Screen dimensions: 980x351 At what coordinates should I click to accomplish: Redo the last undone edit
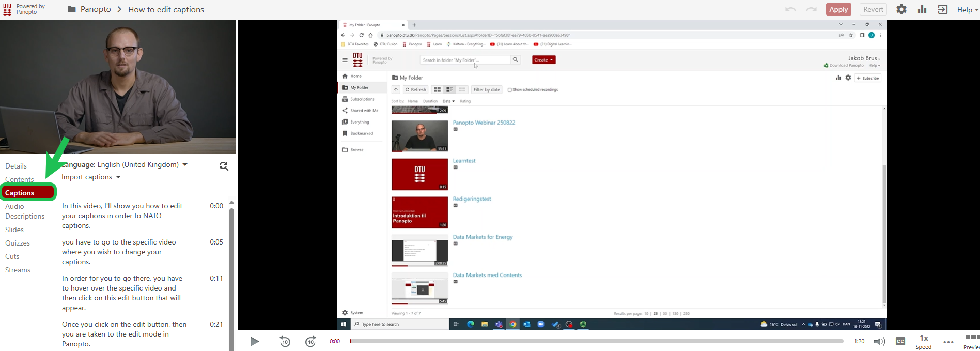pyautogui.click(x=812, y=9)
